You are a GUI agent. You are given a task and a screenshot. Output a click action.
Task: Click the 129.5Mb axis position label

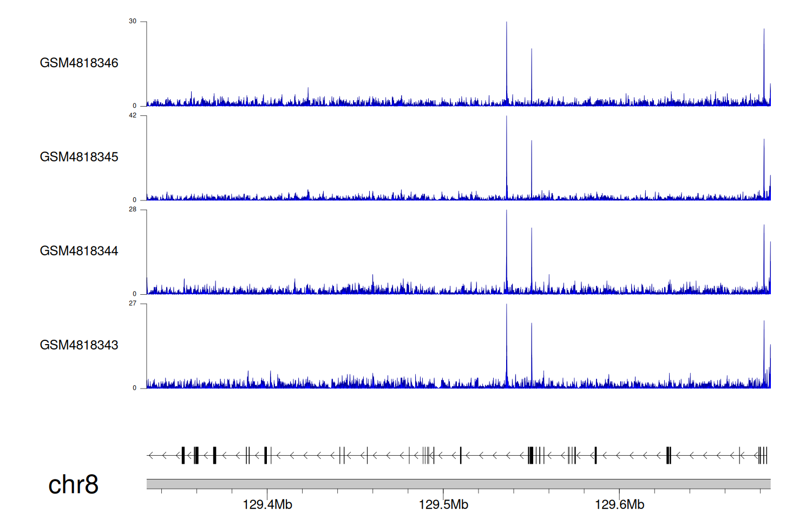[443, 505]
